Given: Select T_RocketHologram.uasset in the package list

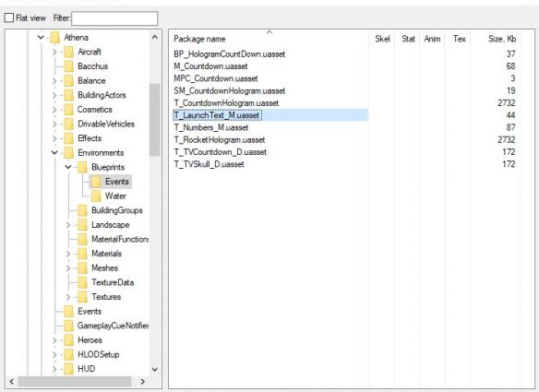Looking at the screenshot, I should tap(220, 140).
